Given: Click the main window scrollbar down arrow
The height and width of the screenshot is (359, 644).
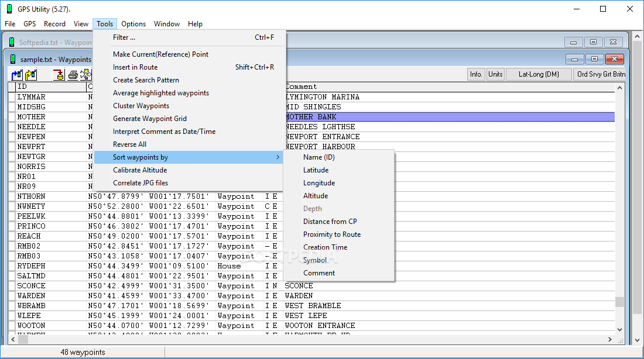Looking at the screenshot, I should click(637, 340).
